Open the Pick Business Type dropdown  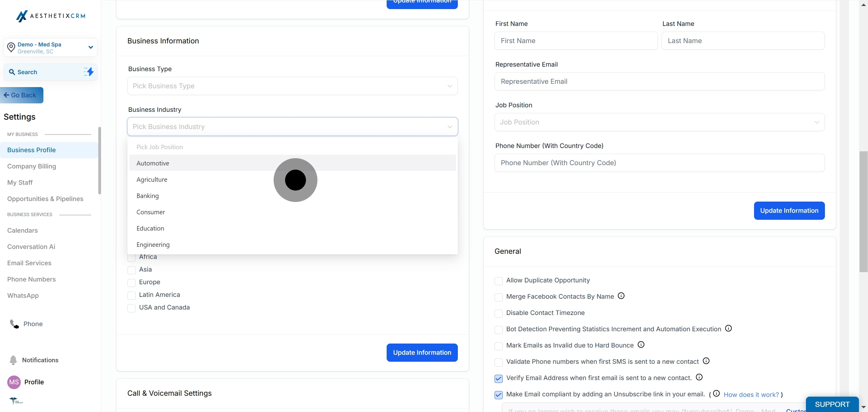(292, 86)
